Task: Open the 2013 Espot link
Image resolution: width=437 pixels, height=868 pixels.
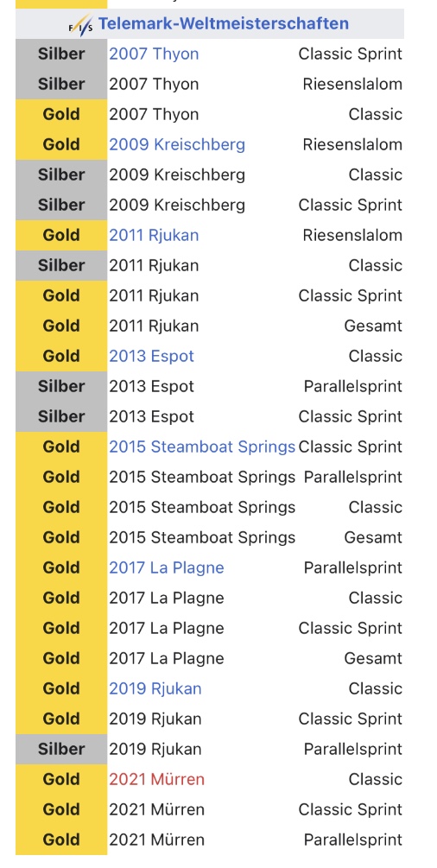Action: pyautogui.click(x=151, y=356)
